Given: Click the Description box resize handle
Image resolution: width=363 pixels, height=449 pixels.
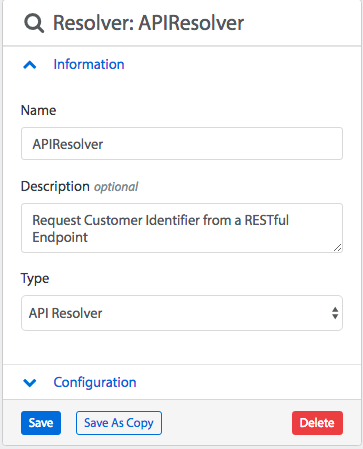Looking at the screenshot, I should coord(337,247).
